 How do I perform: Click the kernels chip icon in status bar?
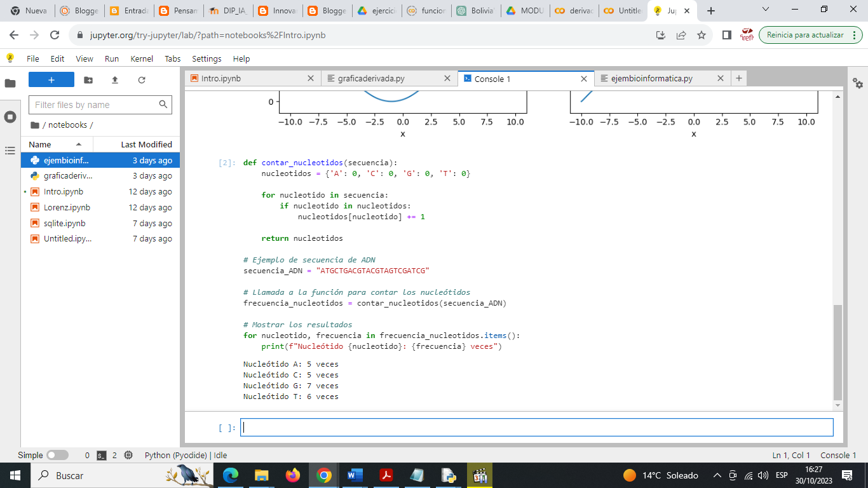(128, 455)
